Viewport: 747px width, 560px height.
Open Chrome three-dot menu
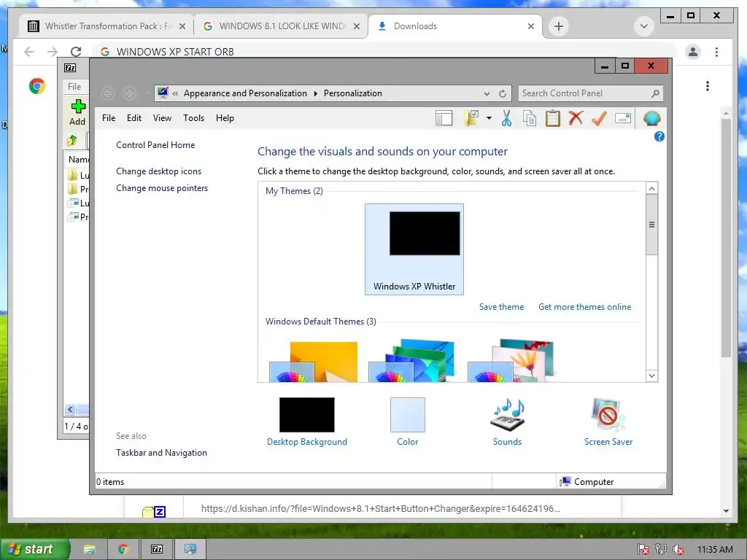pos(716,52)
